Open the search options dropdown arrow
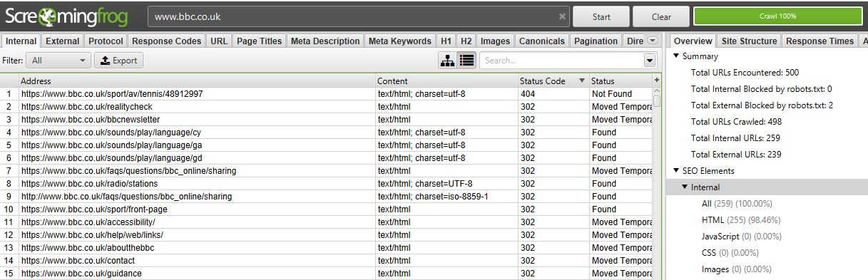Image resolution: width=868 pixels, height=280 pixels. pyautogui.click(x=649, y=61)
